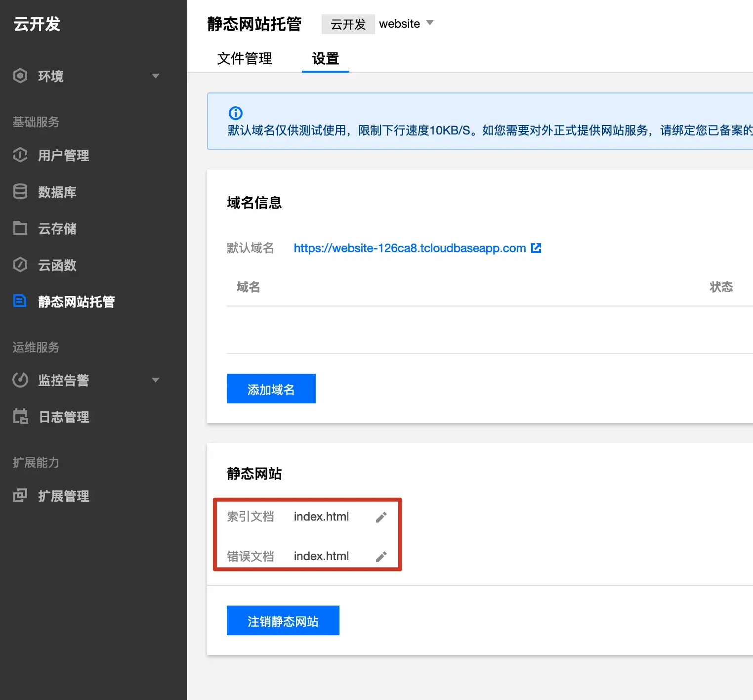Click the 环境 label in sidebar
The height and width of the screenshot is (700, 753).
[x=51, y=76]
